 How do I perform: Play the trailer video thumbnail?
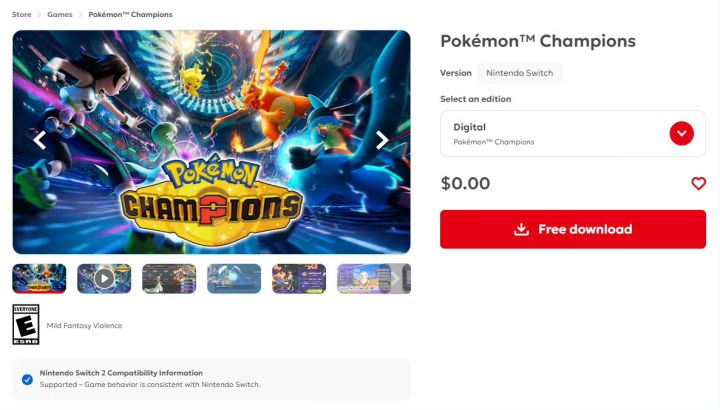(104, 278)
